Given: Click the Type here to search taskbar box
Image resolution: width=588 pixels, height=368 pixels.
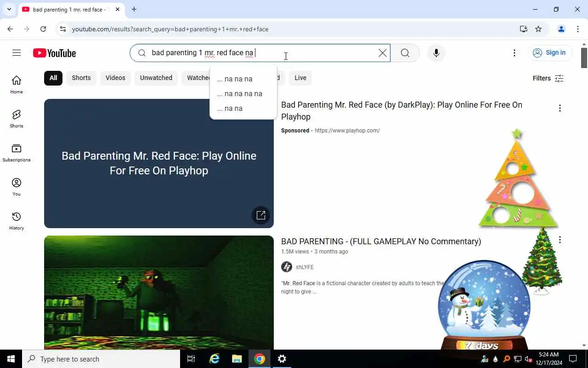Looking at the screenshot, I should (x=101, y=359).
